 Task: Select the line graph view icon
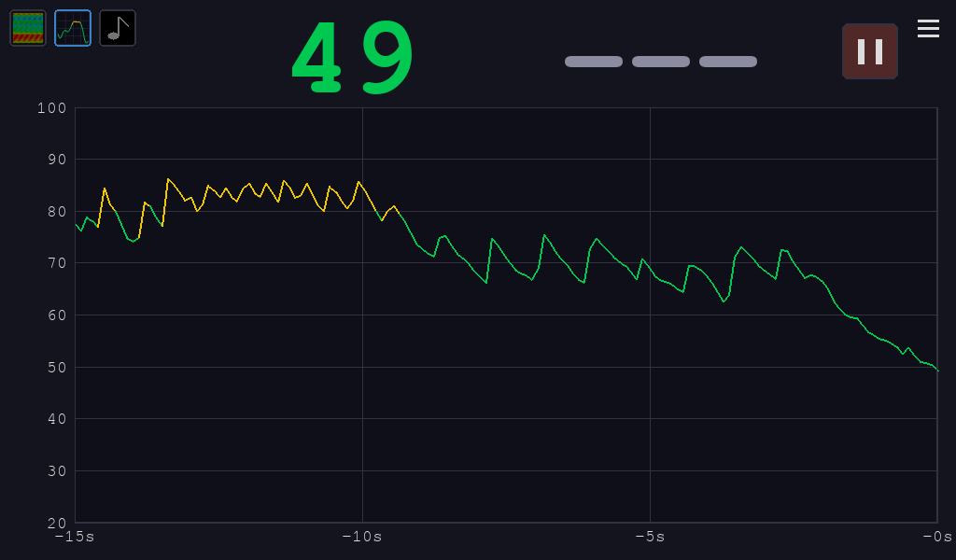(x=73, y=28)
